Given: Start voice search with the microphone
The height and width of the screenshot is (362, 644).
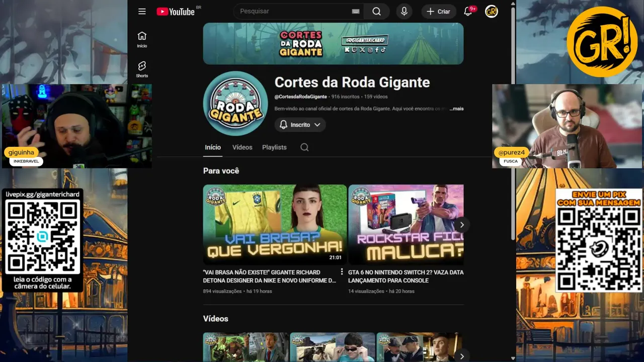Looking at the screenshot, I should point(404,12).
